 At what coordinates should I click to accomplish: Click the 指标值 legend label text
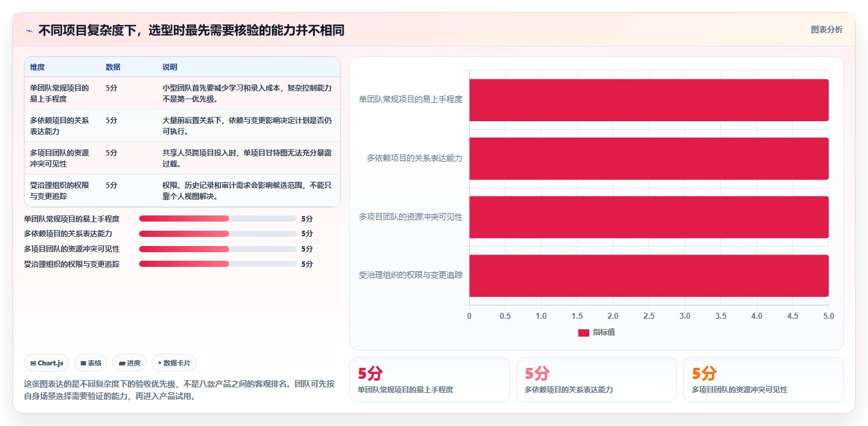[603, 332]
